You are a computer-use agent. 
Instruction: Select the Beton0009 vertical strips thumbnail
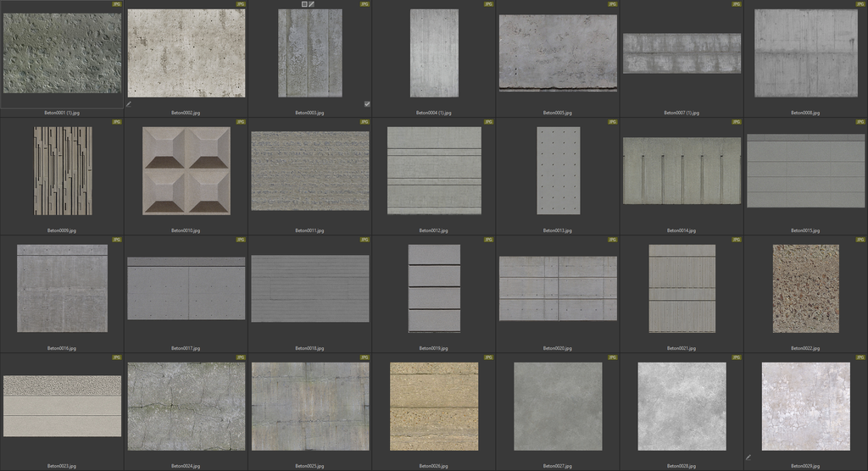click(x=63, y=171)
